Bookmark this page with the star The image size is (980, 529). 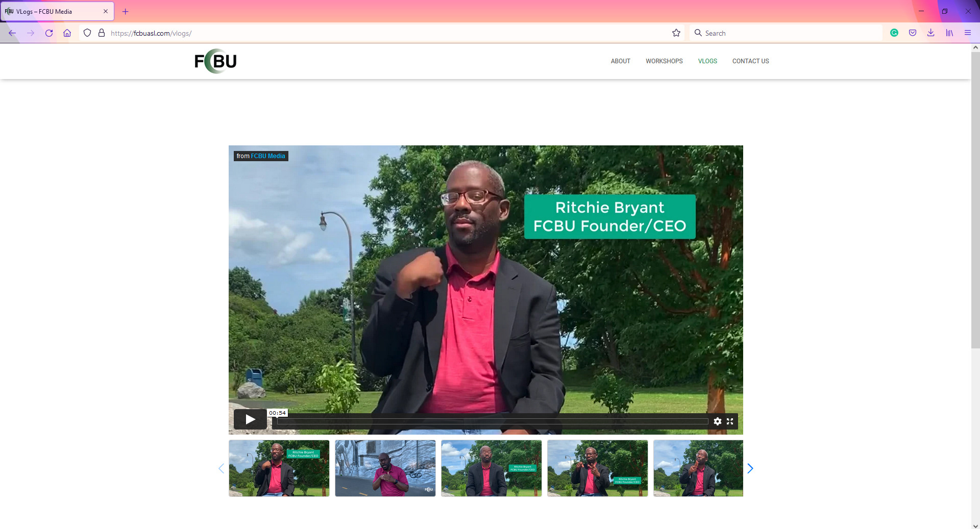676,33
